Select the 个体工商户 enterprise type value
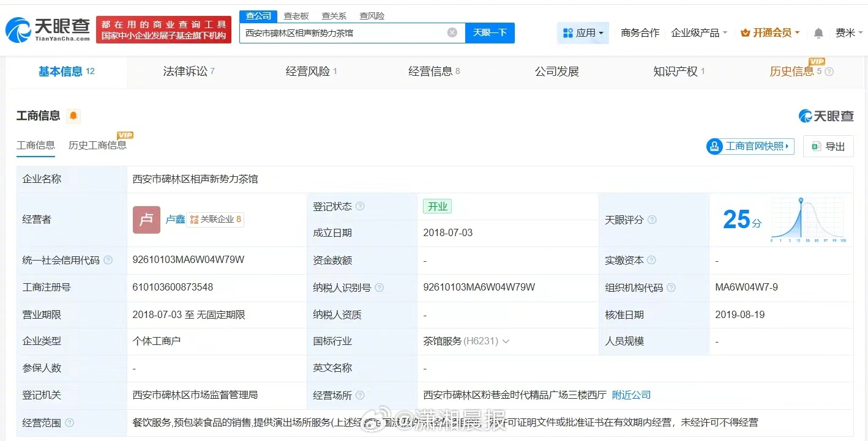 [x=157, y=341]
